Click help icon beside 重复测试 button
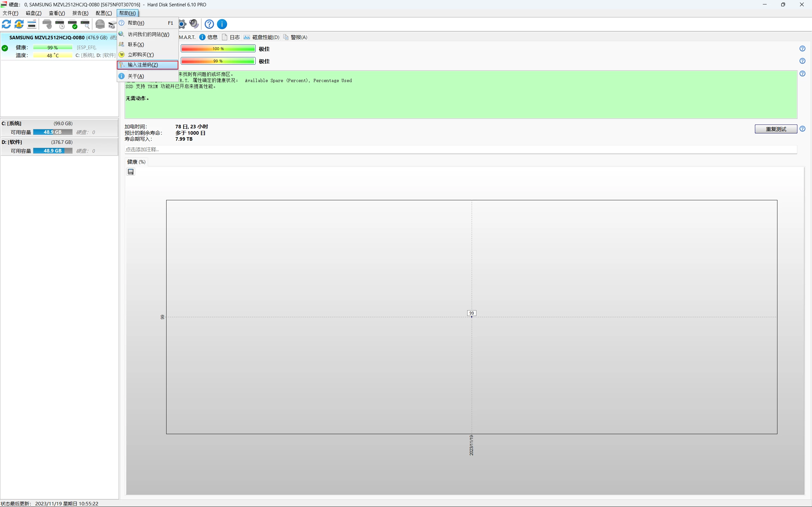 (802, 129)
